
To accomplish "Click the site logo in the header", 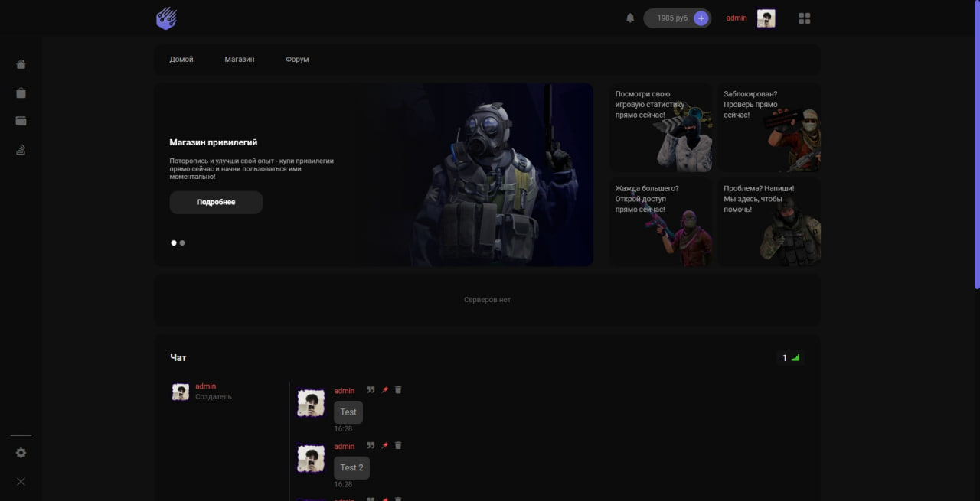I will [x=166, y=18].
